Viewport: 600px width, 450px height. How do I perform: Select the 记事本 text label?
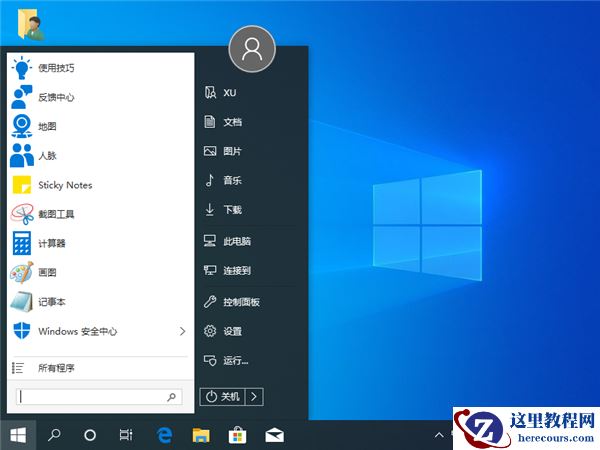52,302
